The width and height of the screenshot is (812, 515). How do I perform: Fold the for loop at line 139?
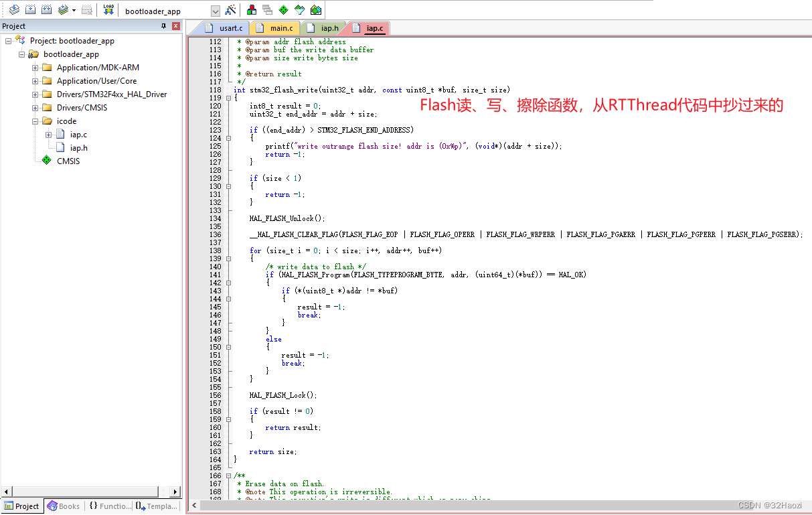point(228,259)
